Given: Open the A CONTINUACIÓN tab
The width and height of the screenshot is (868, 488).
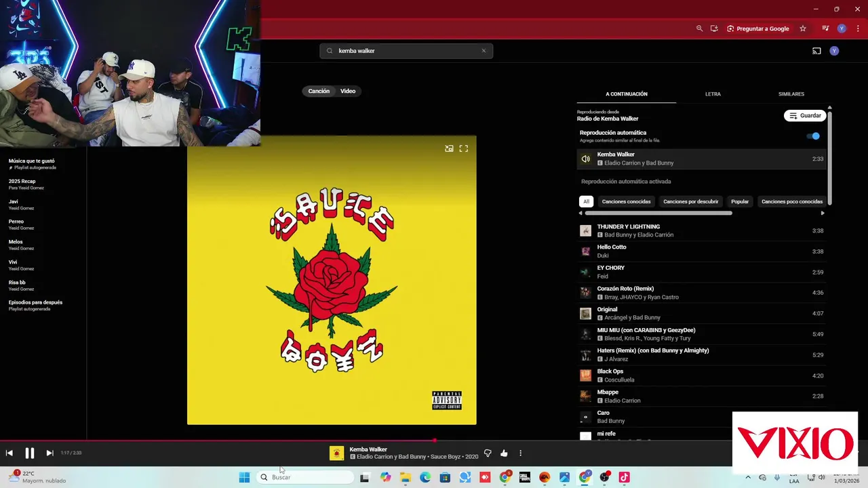Looking at the screenshot, I should click(x=627, y=94).
